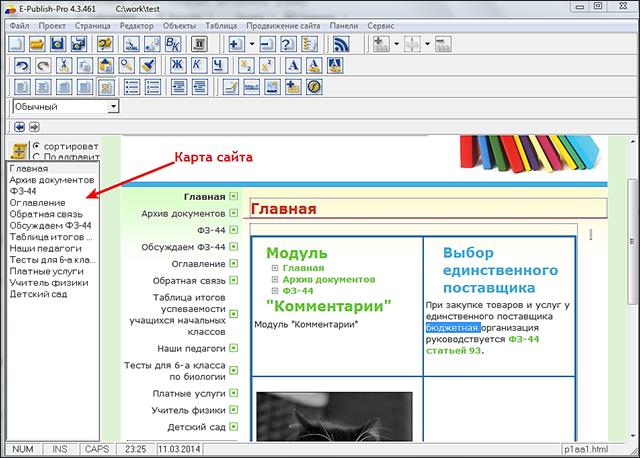The height and width of the screenshot is (458, 640).
Task: Select the "сортировать" radio button
Action: [37, 145]
